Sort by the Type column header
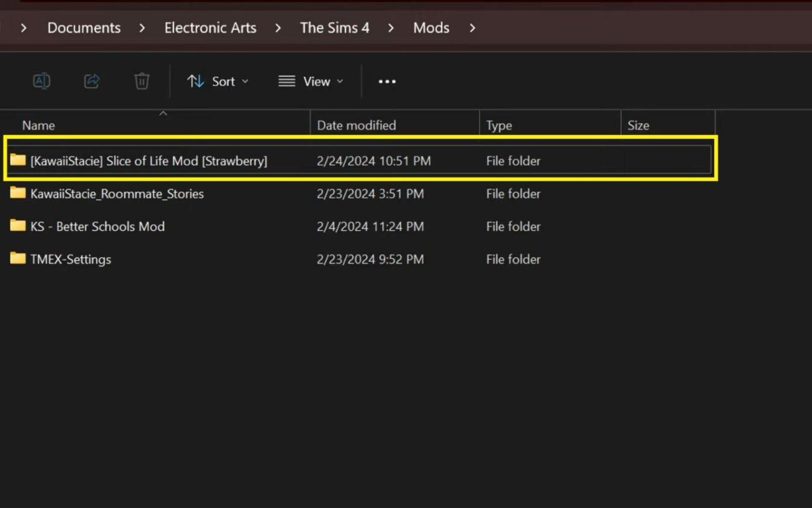This screenshot has width=812, height=508. click(499, 126)
